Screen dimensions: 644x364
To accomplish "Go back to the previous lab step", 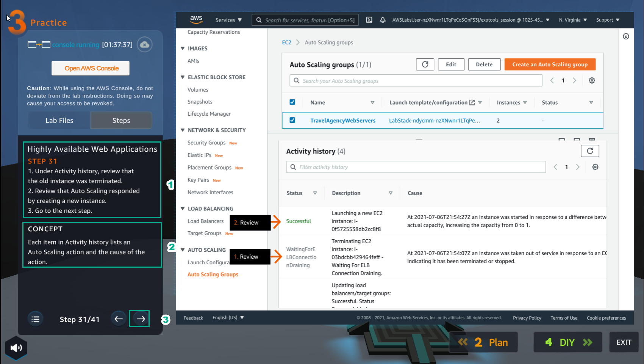I will point(119,319).
